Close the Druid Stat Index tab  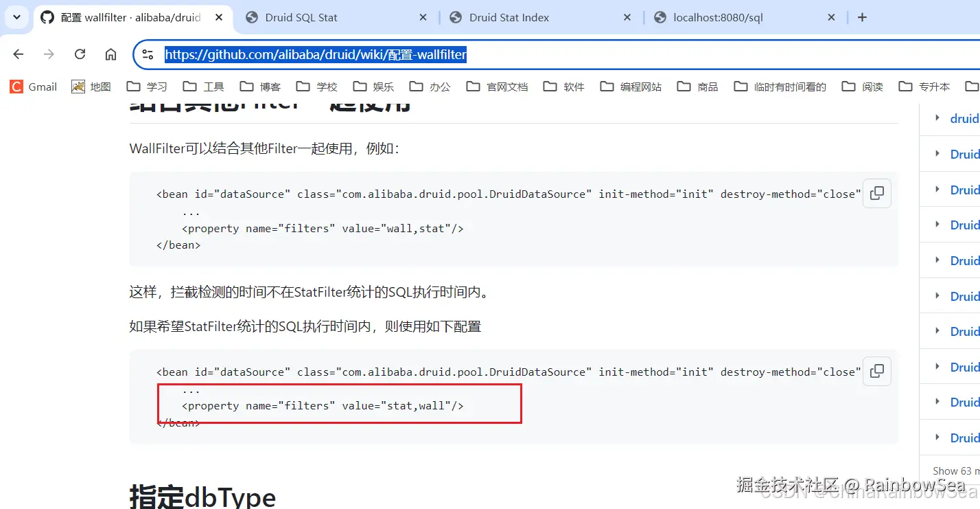click(x=627, y=18)
